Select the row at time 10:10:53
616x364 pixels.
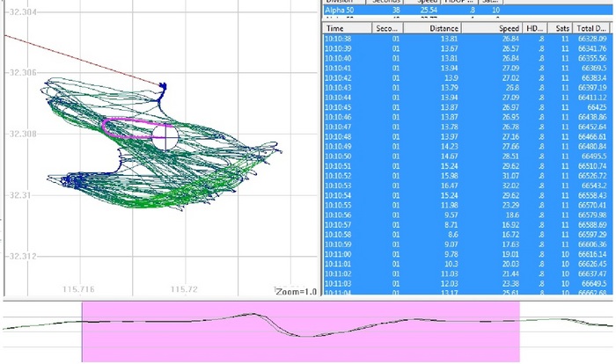coord(467,186)
